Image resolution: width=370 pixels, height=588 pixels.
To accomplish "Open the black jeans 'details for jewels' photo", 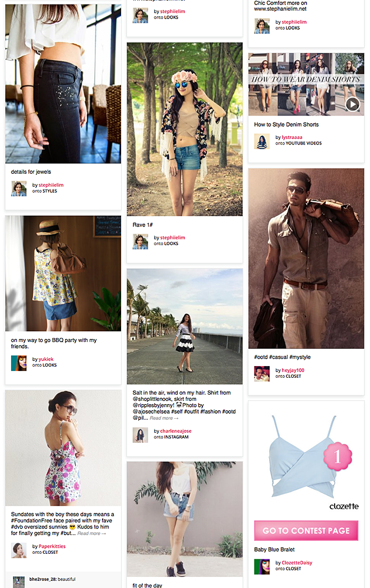I will pyautogui.click(x=63, y=84).
